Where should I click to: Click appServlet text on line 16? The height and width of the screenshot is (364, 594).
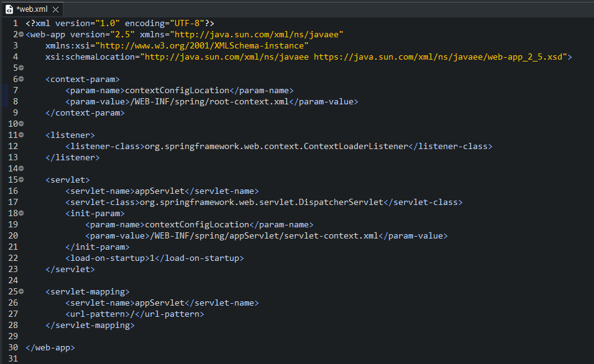click(160, 191)
